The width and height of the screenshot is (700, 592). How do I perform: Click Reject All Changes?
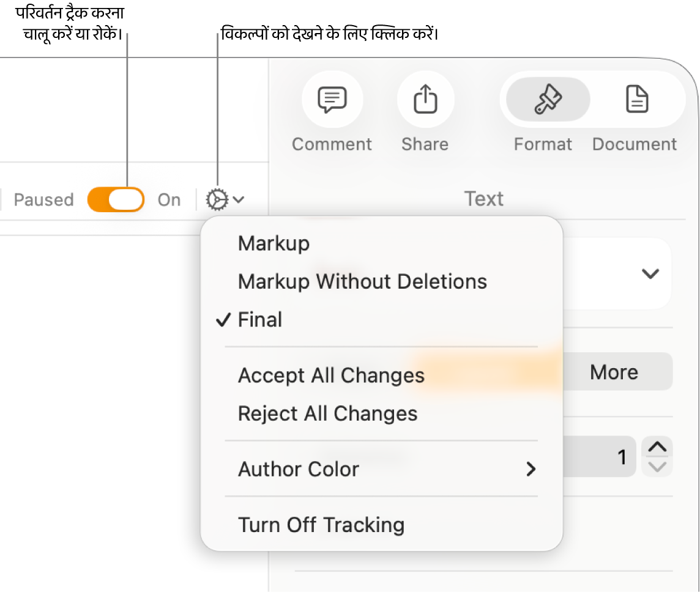pyautogui.click(x=327, y=414)
